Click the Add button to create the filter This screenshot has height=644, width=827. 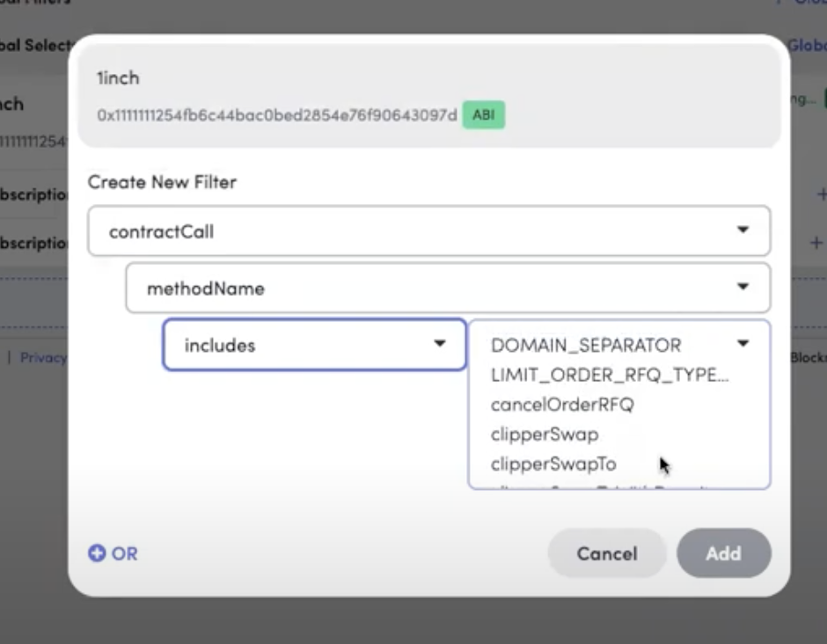click(723, 553)
